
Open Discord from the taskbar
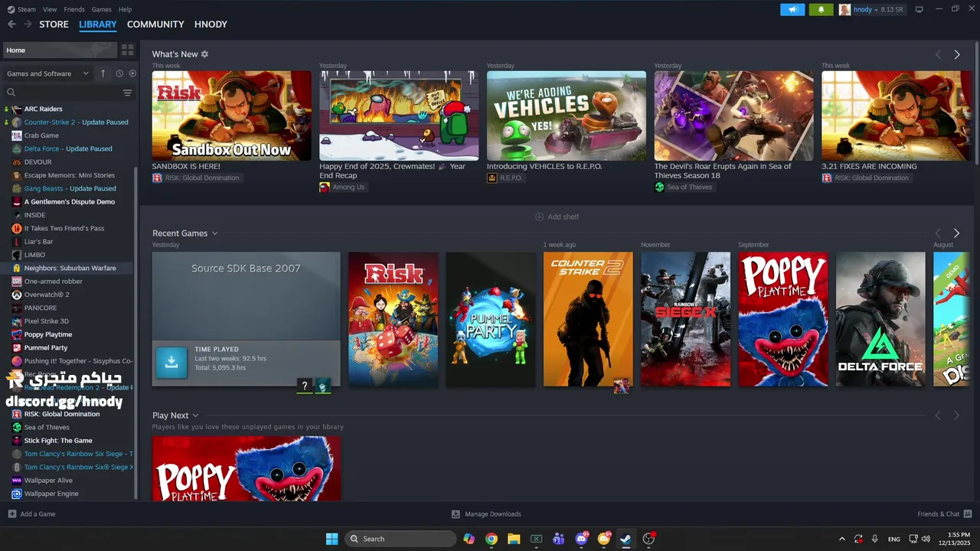tap(581, 539)
